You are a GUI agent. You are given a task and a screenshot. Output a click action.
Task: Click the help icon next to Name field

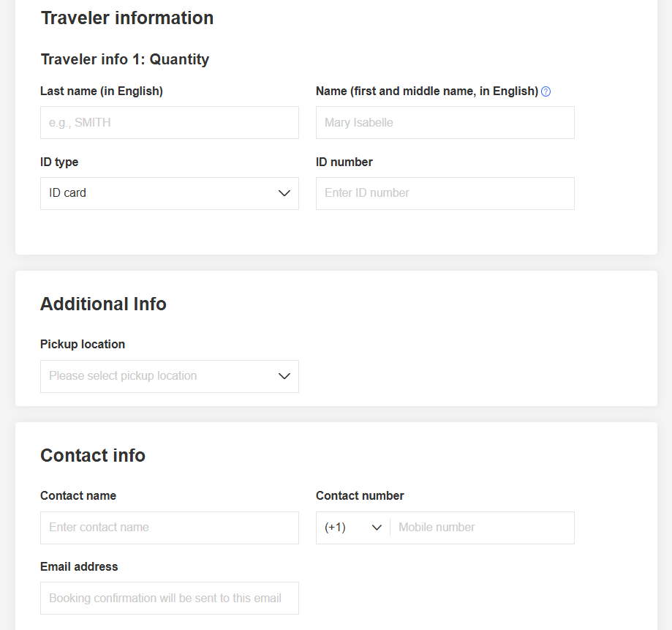(545, 91)
